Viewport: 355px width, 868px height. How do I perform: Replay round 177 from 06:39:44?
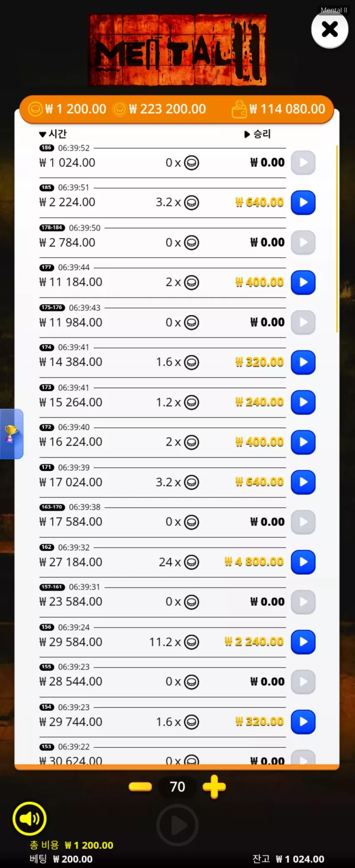303,282
